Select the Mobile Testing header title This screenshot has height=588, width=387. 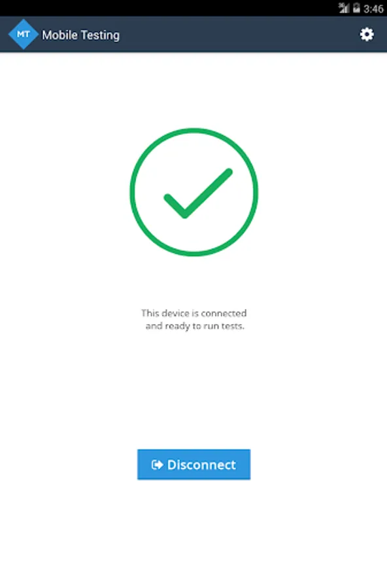pos(80,35)
